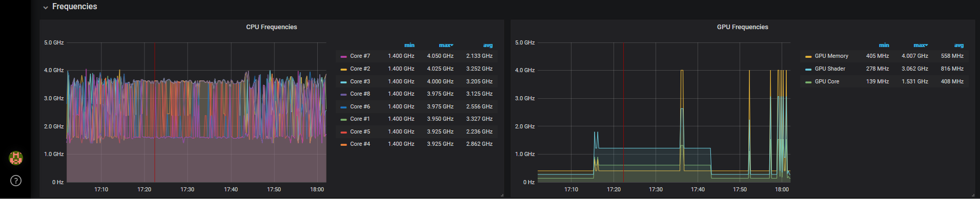The image size is (980, 199).
Task: Toggle GPU Shader series in legend
Action: point(830,69)
